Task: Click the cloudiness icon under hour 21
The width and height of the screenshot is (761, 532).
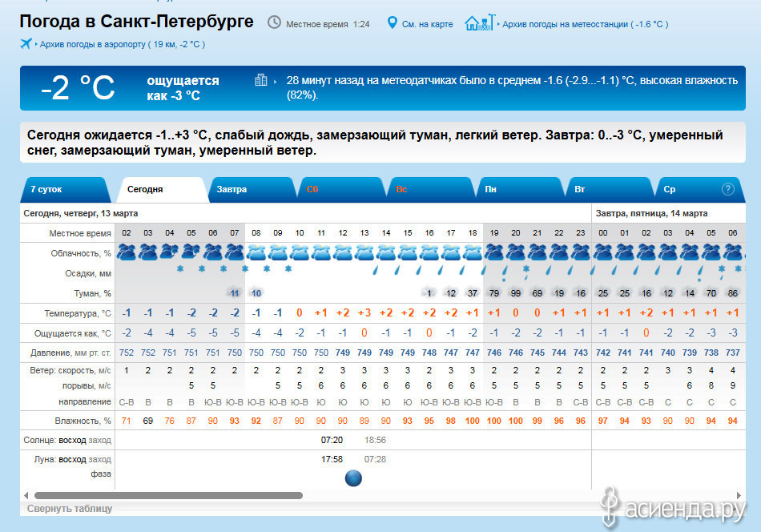Action: (538, 252)
